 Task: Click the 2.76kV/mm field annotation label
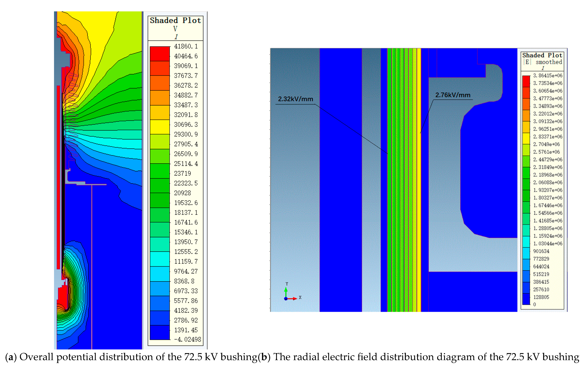pos(453,95)
